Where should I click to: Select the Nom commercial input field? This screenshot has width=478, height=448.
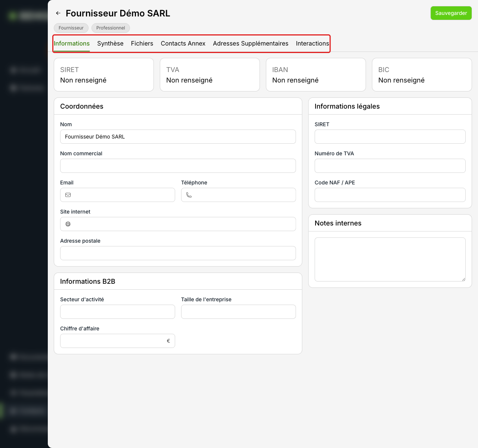click(178, 166)
